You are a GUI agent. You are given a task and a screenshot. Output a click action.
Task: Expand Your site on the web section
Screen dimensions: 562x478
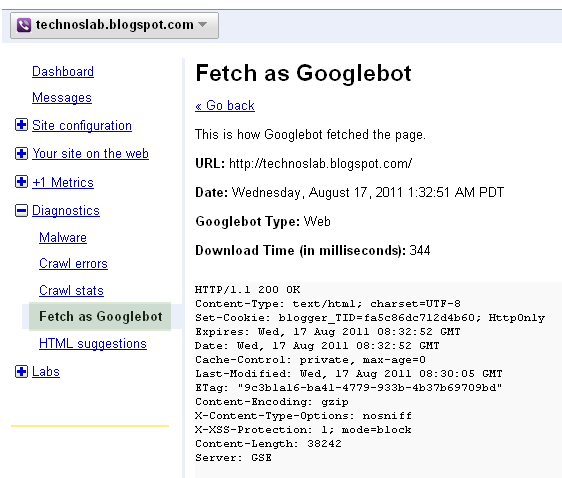pos(21,153)
